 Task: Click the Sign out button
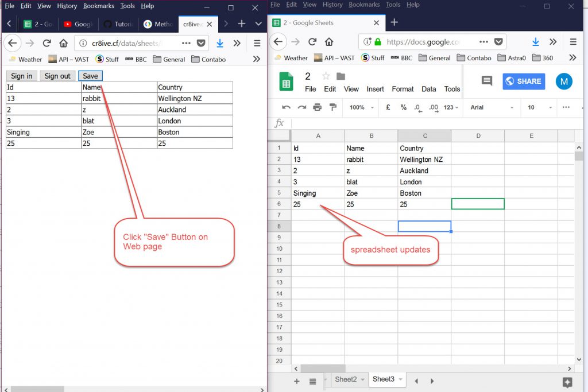(x=57, y=76)
